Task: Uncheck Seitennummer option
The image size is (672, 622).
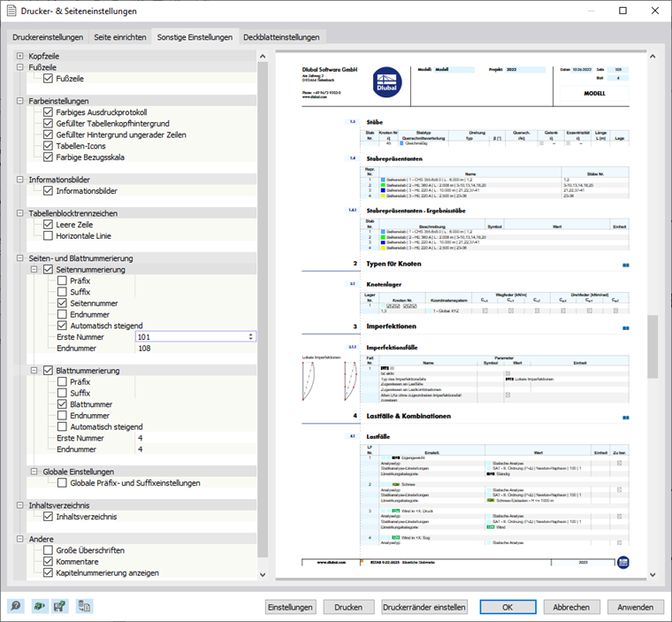Action: pos(62,303)
